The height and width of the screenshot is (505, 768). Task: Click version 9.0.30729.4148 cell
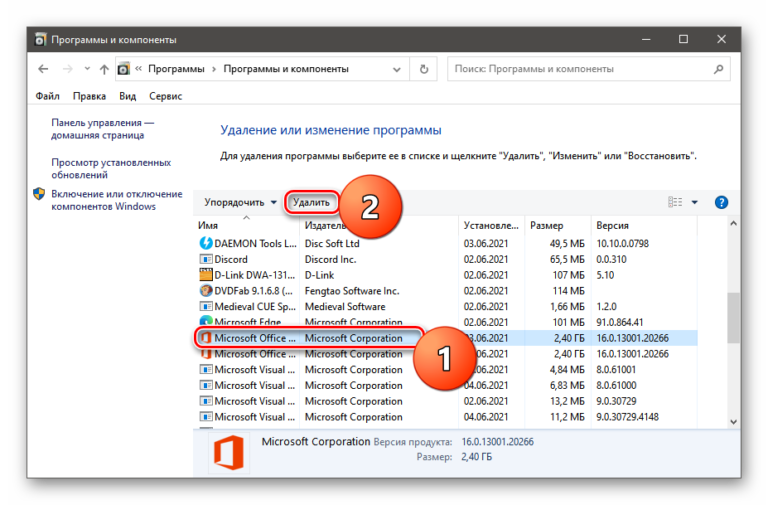(627, 417)
